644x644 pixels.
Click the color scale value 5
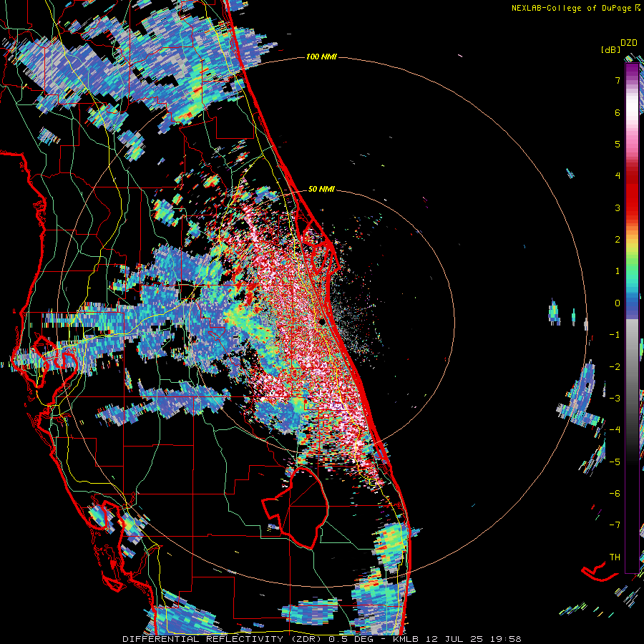pos(618,144)
